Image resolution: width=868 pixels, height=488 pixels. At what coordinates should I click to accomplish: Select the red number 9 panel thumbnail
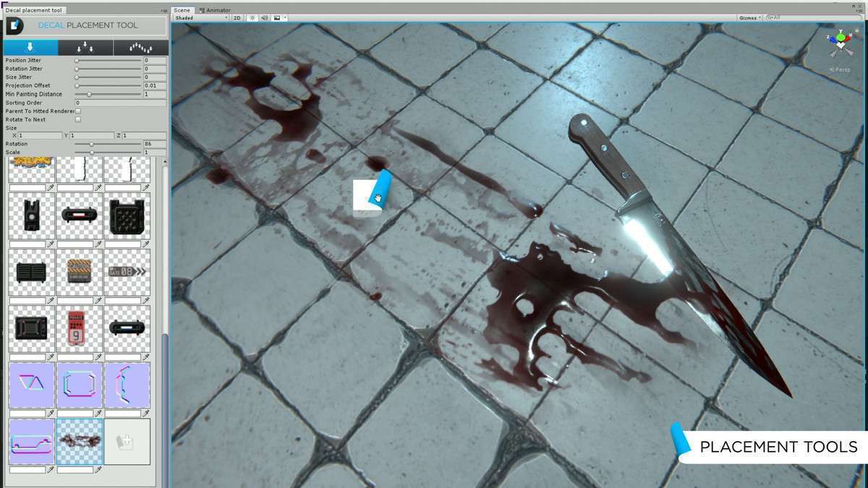coord(79,329)
